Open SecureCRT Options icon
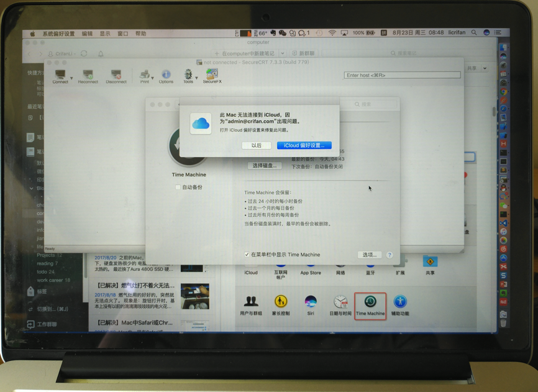 point(166,76)
